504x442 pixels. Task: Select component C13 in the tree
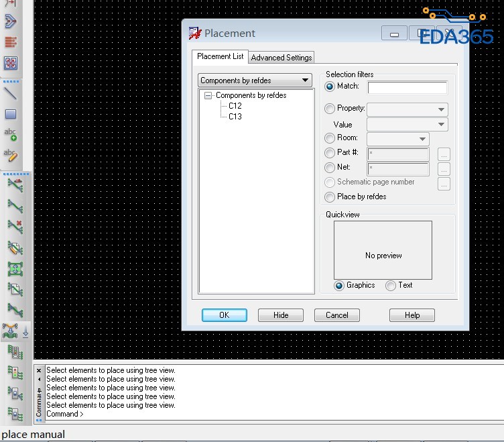[235, 117]
